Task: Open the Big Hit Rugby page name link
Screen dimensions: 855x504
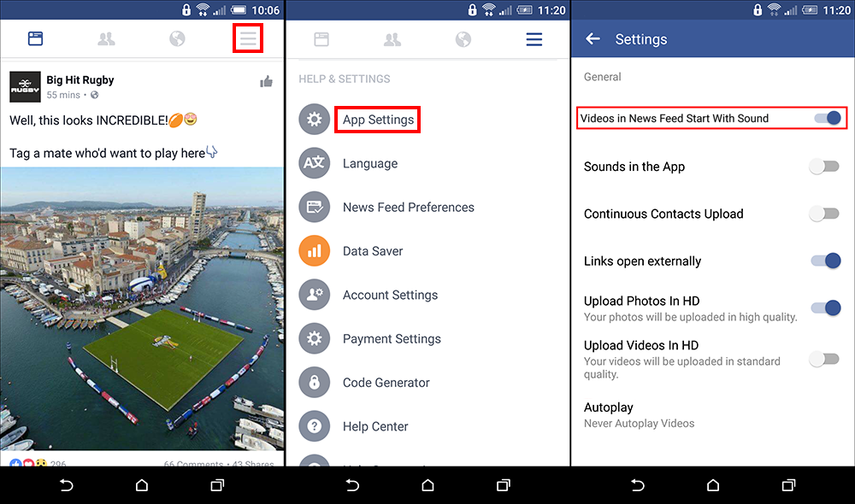Action: click(80, 79)
